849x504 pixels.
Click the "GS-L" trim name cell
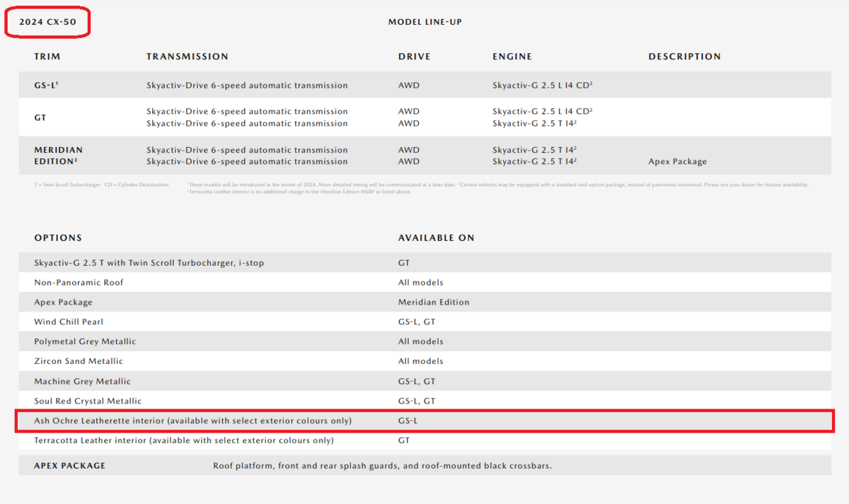pos(47,85)
